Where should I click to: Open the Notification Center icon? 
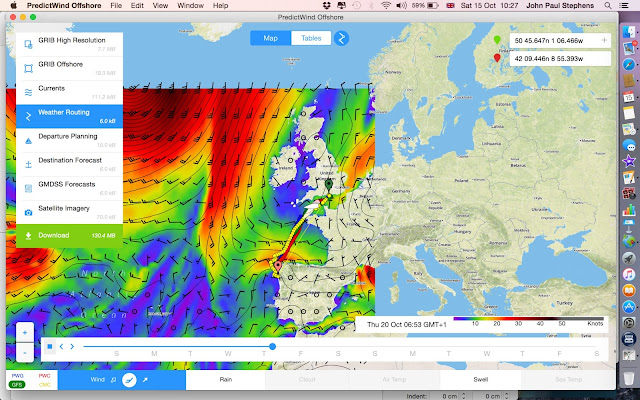click(623, 6)
